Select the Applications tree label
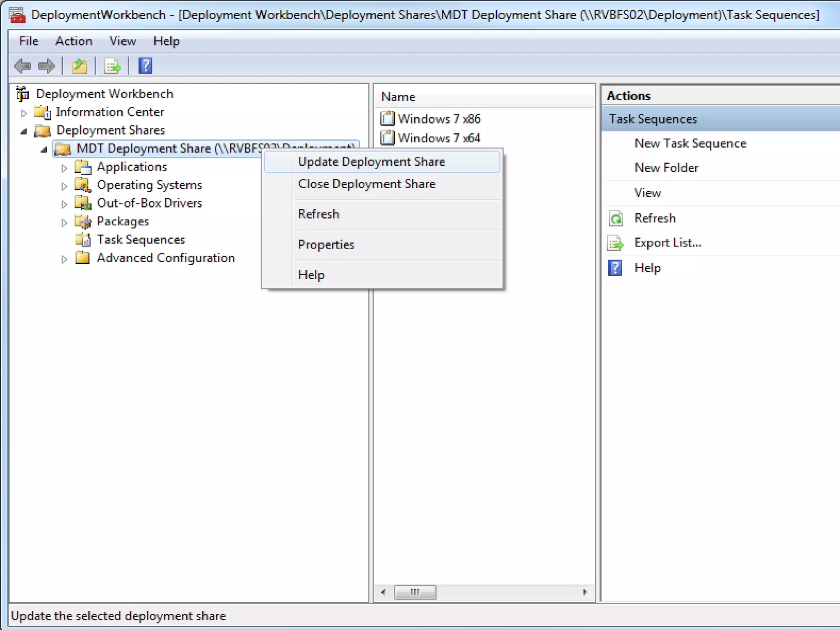Screen dimensions: 840x630 (x=132, y=167)
